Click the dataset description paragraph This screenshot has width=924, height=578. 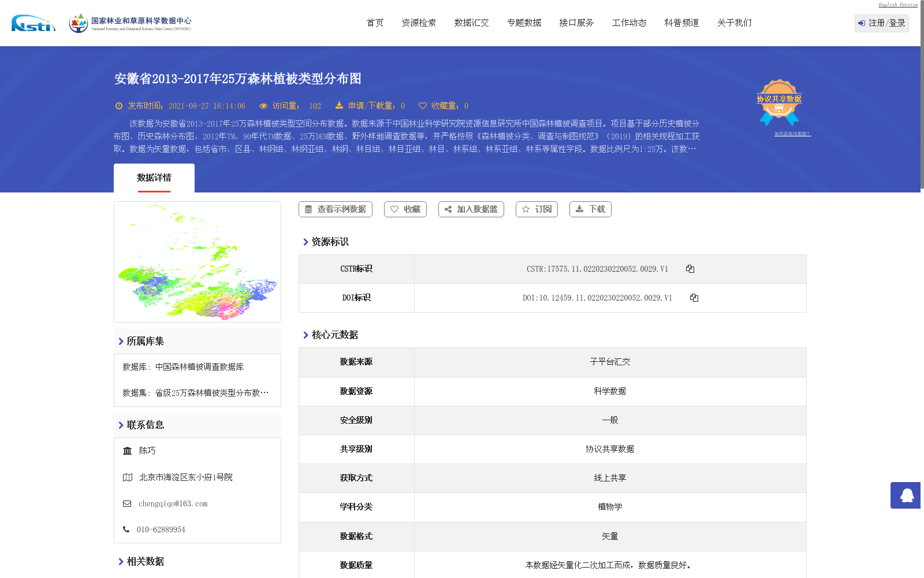click(x=407, y=136)
